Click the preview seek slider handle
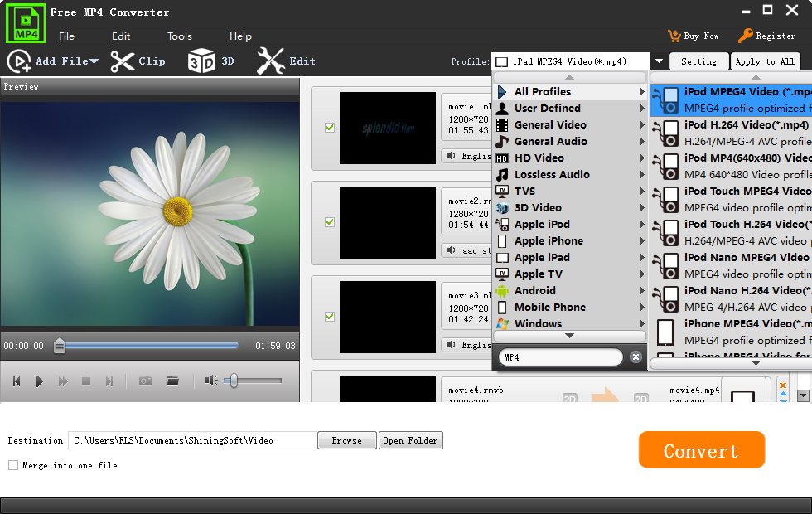 (x=60, y=346)
